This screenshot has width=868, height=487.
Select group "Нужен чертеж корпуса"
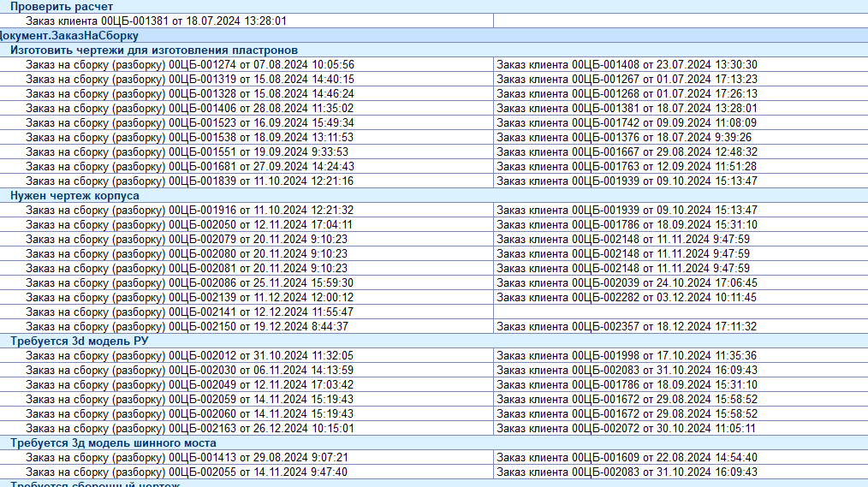(74, 196)
